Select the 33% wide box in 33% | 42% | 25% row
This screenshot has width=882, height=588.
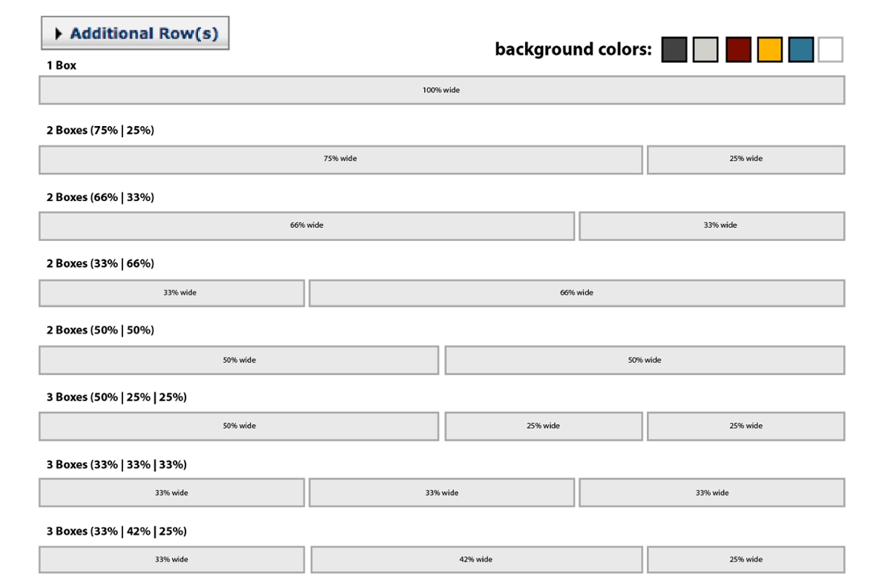click(x=171, y=559)
